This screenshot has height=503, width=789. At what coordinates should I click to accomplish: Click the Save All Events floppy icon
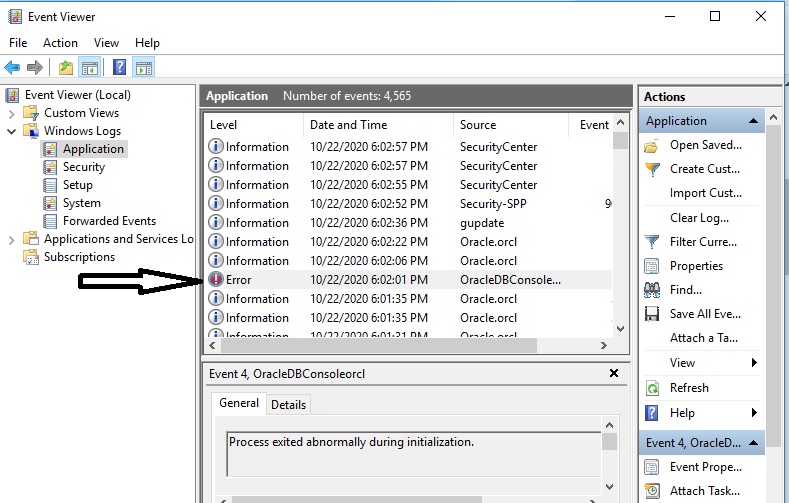(x=652, y=314)
